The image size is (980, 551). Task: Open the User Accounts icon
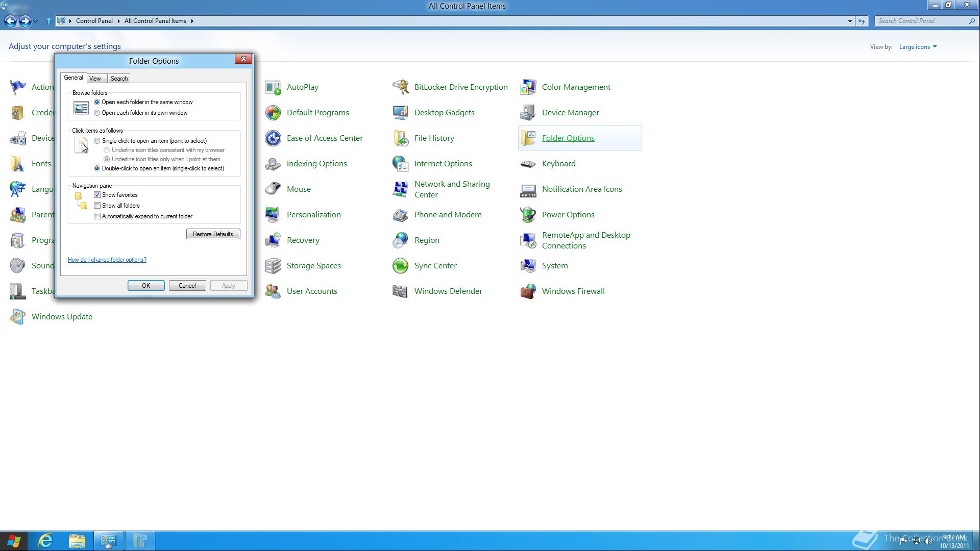[x=273, y=291]
